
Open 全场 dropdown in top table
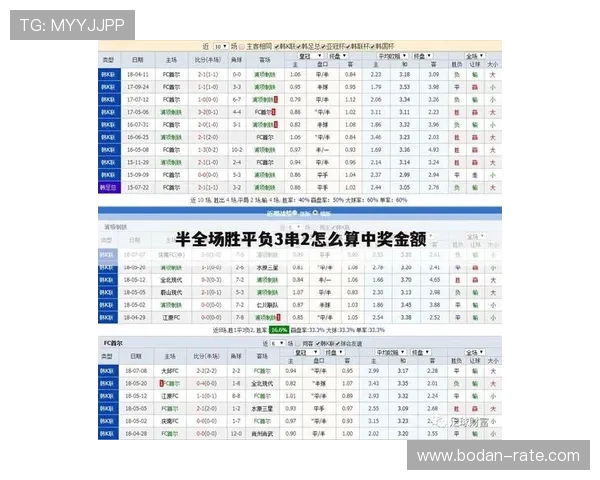coord(475,56)
